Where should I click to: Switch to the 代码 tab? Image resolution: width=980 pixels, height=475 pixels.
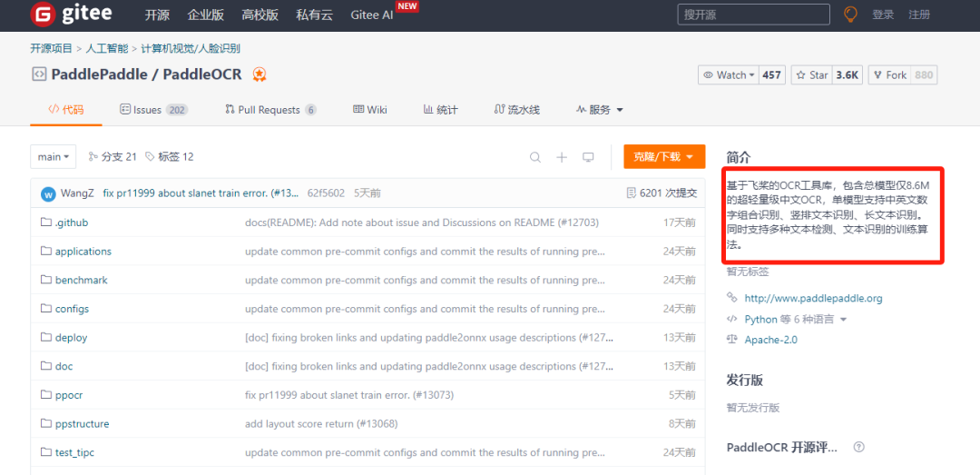click(x=66, y=110)
